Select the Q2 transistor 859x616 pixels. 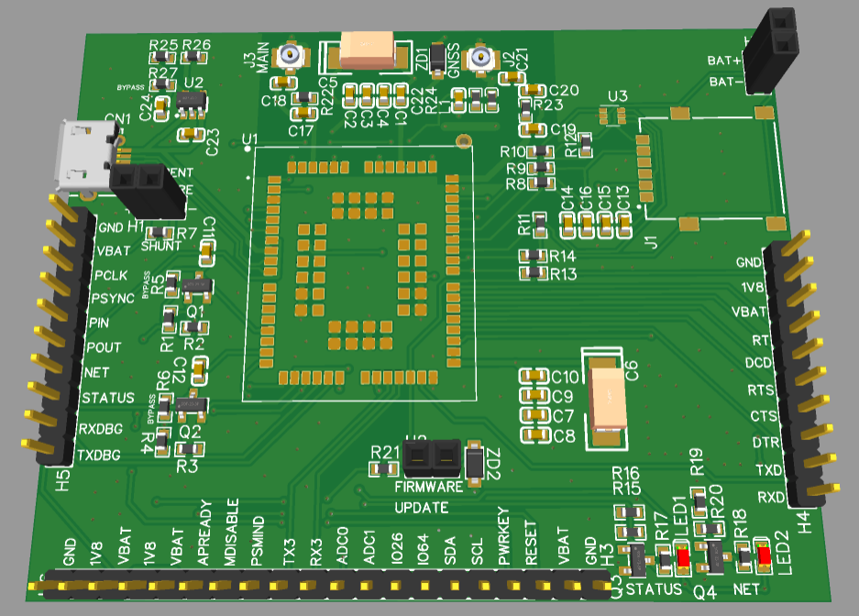pyautogui.click(x=192, y=406)
